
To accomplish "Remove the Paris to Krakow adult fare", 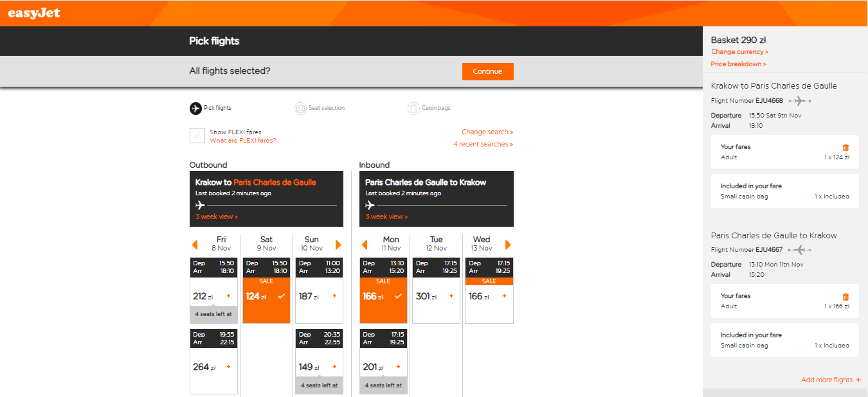I will click(x=845, y=296).
